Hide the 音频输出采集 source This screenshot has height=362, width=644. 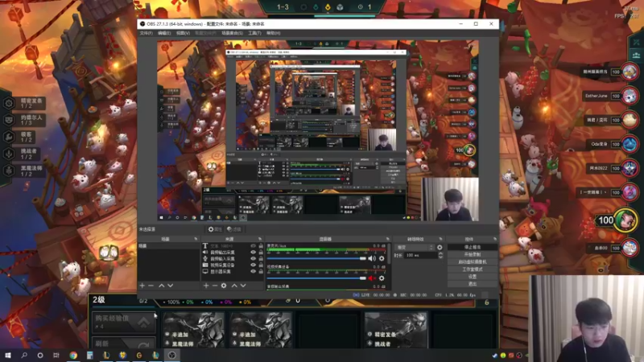pos(253,253)
